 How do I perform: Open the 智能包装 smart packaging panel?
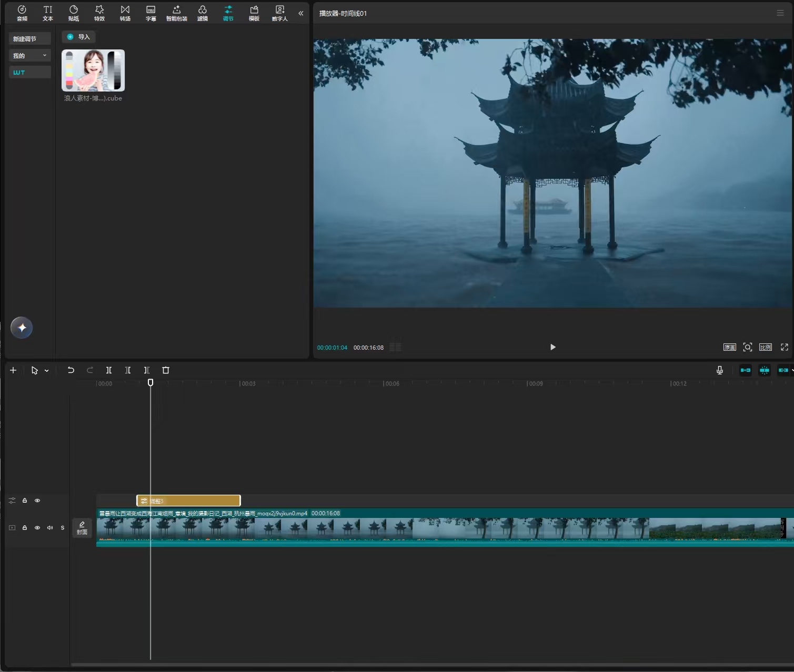(x=177, y=13)
